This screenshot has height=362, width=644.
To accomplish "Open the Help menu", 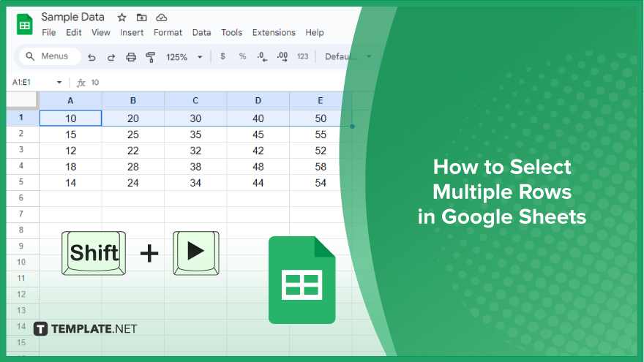I will (315, 32).
